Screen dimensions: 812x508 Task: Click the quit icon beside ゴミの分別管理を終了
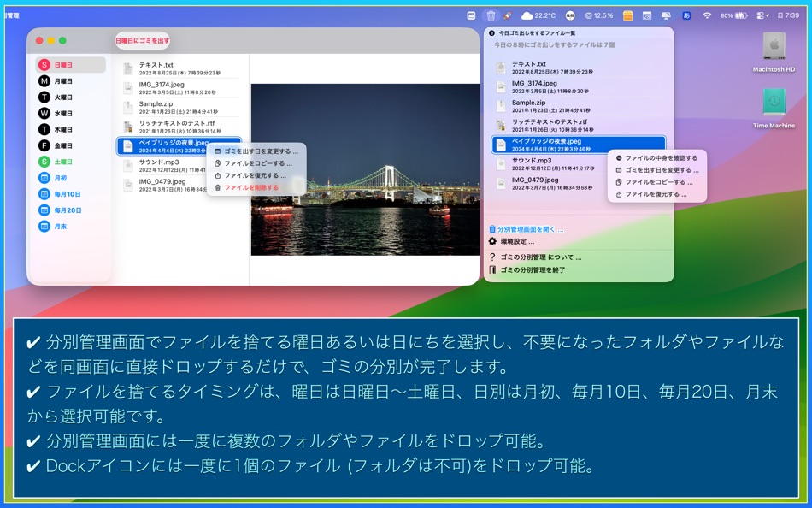coord(491,271)
